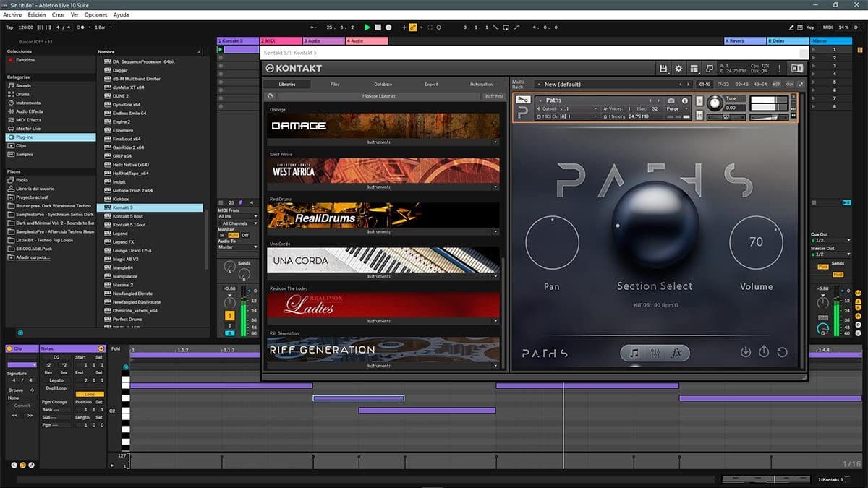The height and width of the screenshot is (488, 868).
Task: Click the Paths power icon
Action: 764,352
